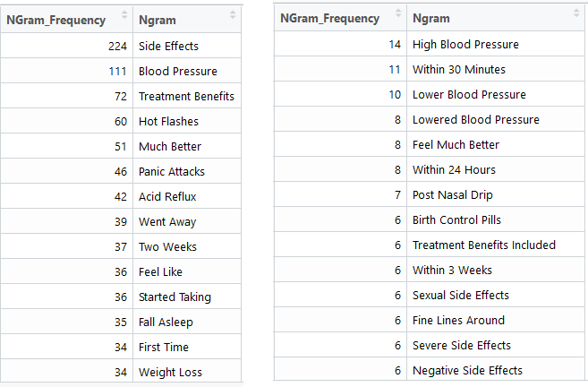Click frequency value 14 cell
The width and height of the screenshot is (588, 387).
(x=394, y=44)
